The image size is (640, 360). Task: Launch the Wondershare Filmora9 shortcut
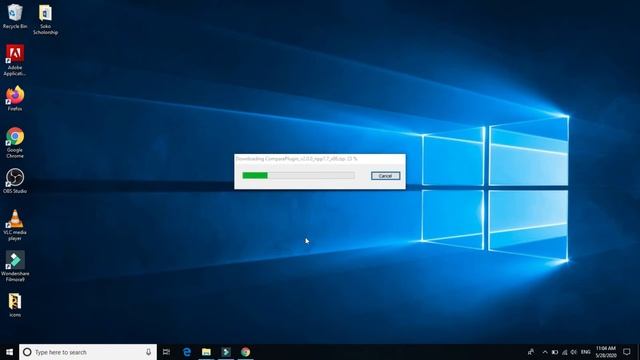pyautogui.click(x=15, y=266)
